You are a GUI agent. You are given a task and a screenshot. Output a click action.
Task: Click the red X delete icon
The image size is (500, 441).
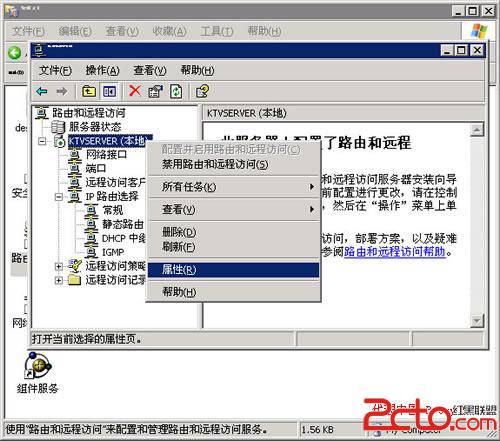(x=135, y=91)
